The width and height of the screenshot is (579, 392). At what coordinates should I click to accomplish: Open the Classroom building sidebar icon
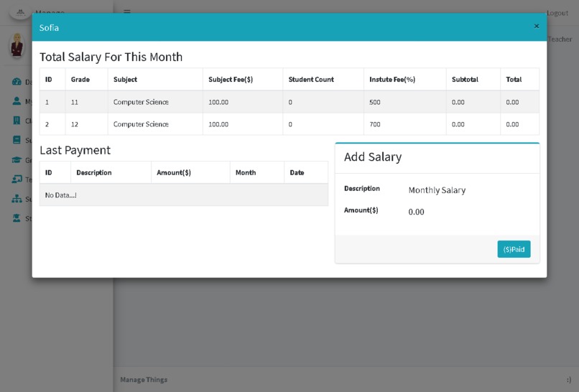click(17, 121)
